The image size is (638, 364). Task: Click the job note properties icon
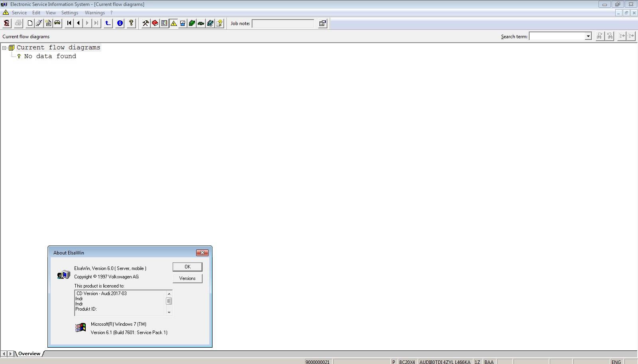coord(322,23)
